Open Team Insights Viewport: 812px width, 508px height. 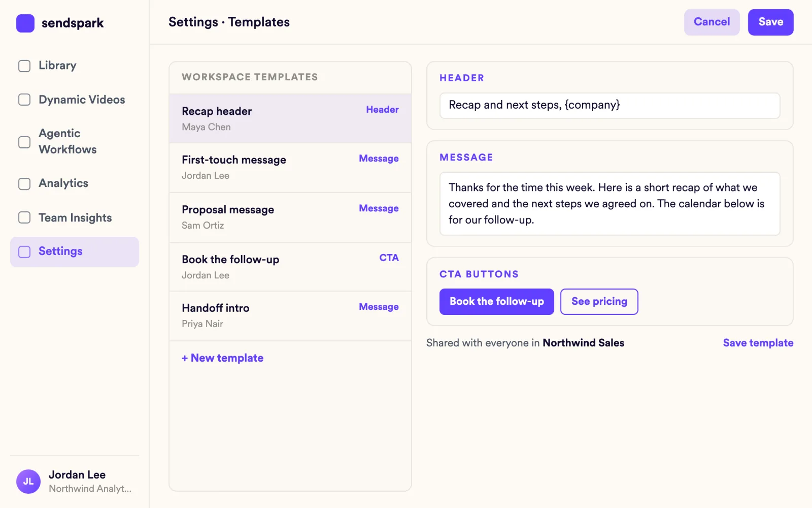75,217
